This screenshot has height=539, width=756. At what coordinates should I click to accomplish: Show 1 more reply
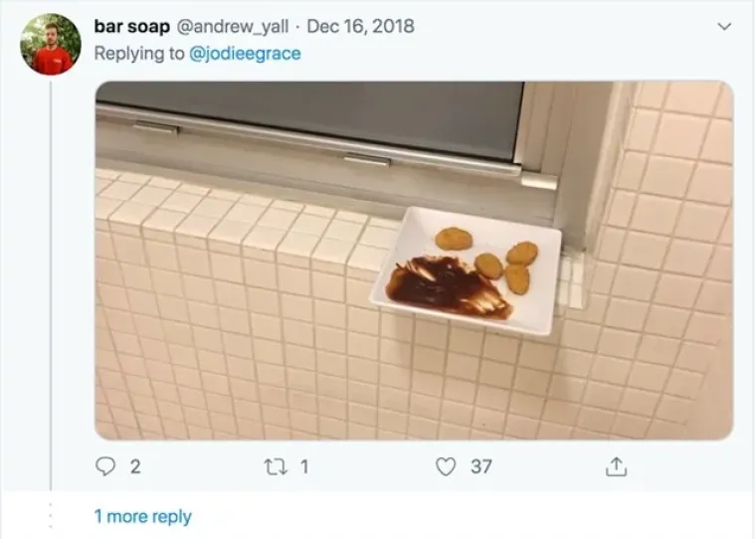[x=143, y=516]
